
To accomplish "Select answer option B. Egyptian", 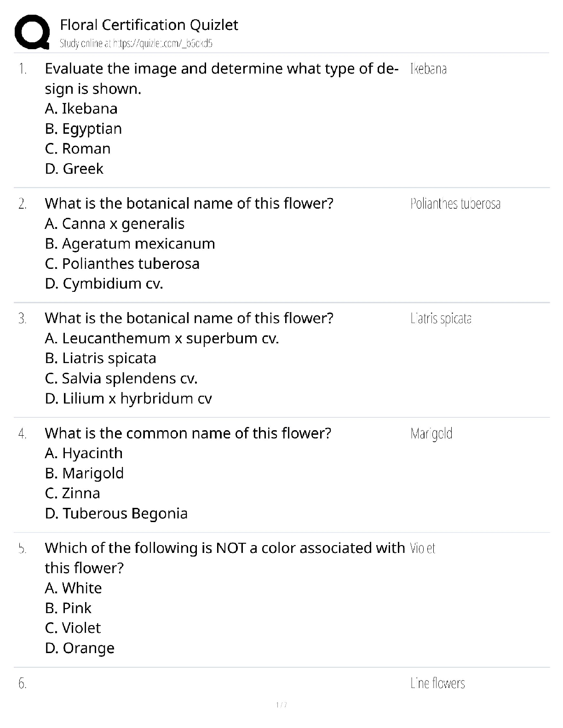I will pyautogui.click(x=84, y=129).
